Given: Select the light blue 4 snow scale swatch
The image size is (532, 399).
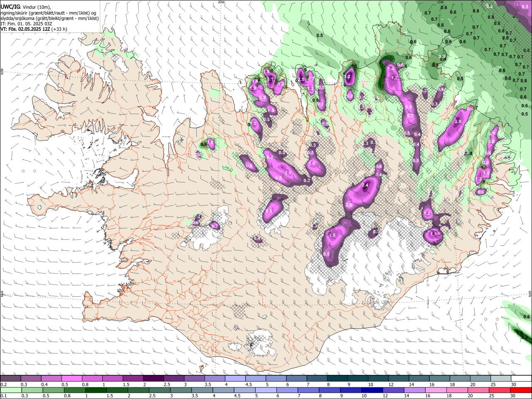Looking at the screenshot, I should click(235, 378).
